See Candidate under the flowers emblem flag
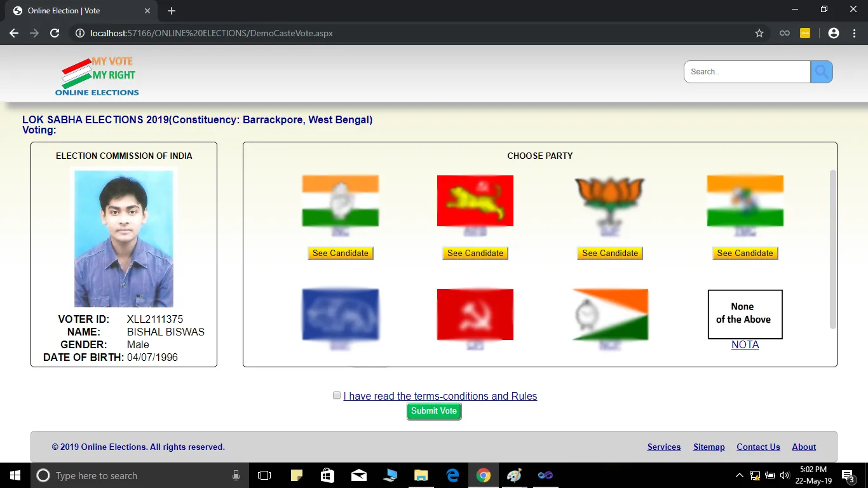The image size is (868, 488). point(745,253)
